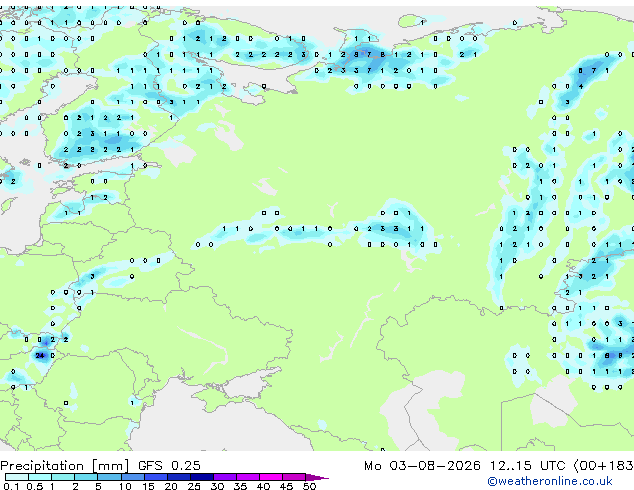Viewport: 634px width, 490px height.
Task: Open the weatheronline.co.uk link
Action: pyautogui.click(x=550, y=481)
